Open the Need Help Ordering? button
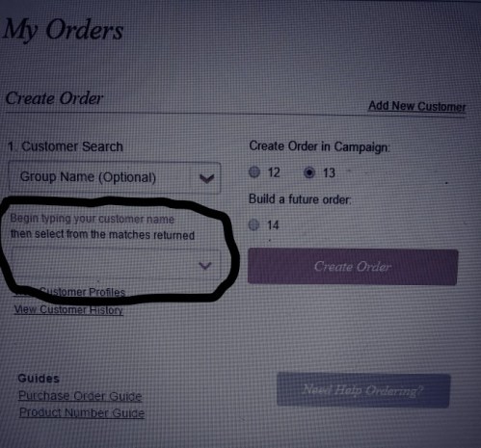Image resolution: width=481 pixels, height=448 pixels. tap(363, 390)
